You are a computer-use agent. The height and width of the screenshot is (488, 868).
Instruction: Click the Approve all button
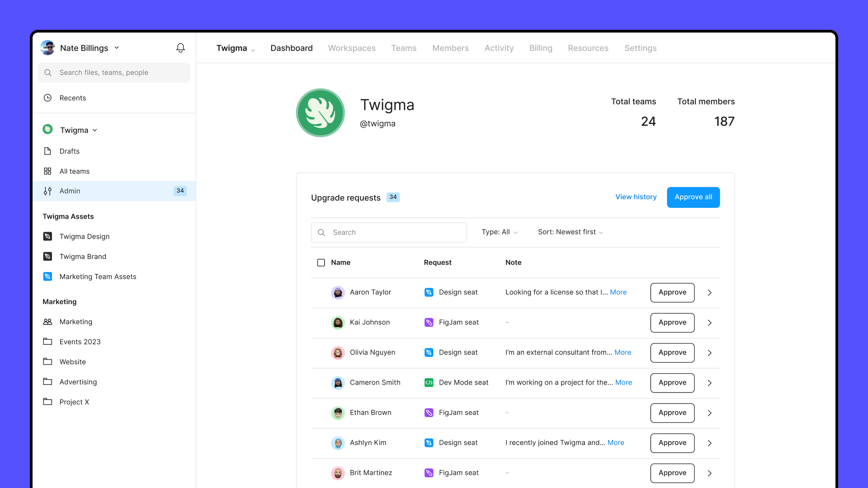(693, 197)
